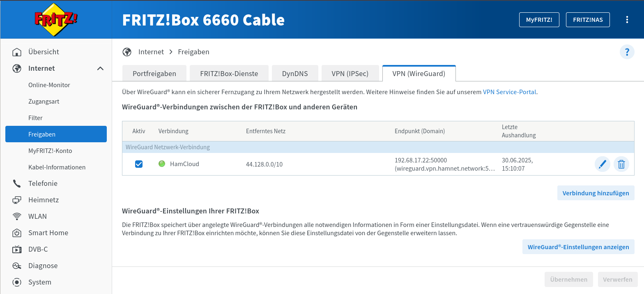The width and height of the screenshot is (644, 294).
Task: Click the FRITZ!NAS header button
Action: pyautogui.click(x=588, y=20)
